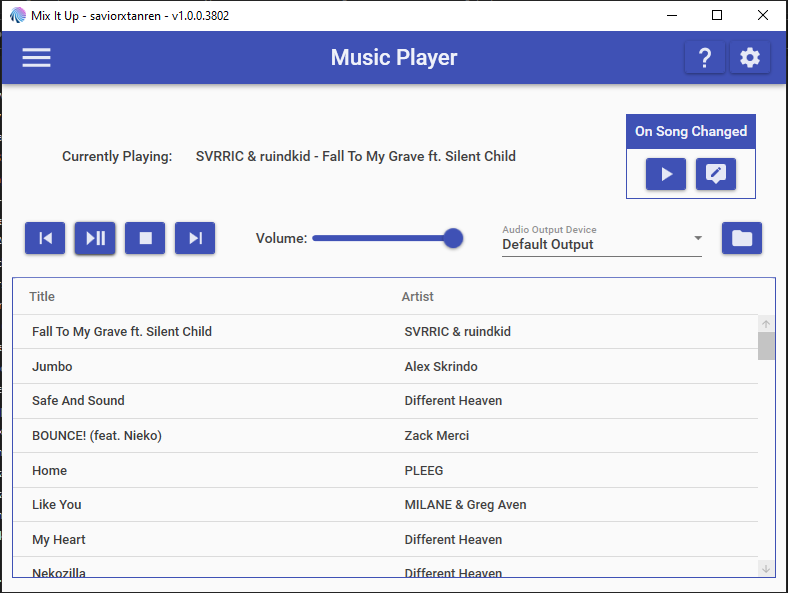Open the hamburger main menu
The image size is (788, 593).
coord(36,57)
